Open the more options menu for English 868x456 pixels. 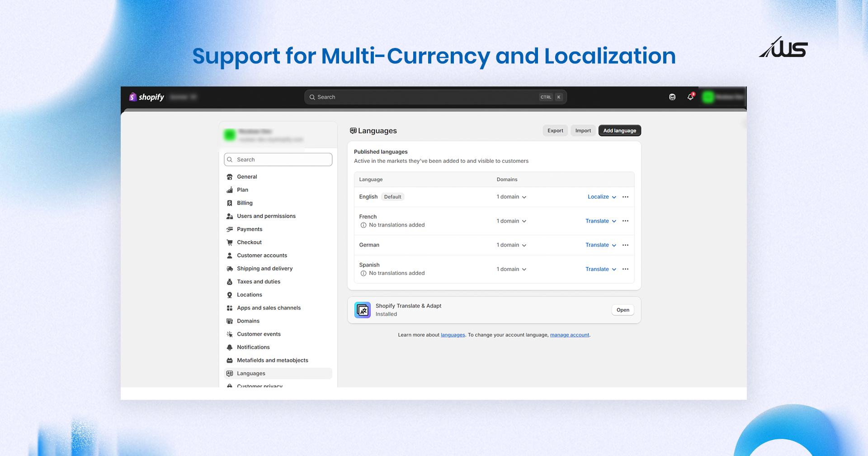point(626,197)
